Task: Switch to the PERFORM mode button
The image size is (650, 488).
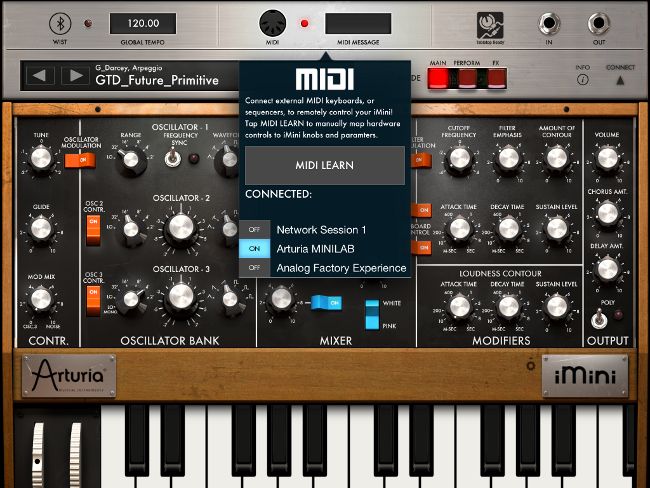Action: pos(467,78)
